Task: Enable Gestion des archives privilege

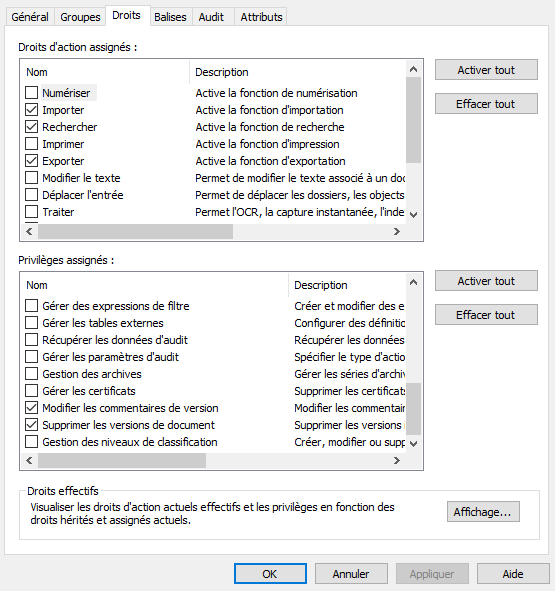Action: [31, 374]
